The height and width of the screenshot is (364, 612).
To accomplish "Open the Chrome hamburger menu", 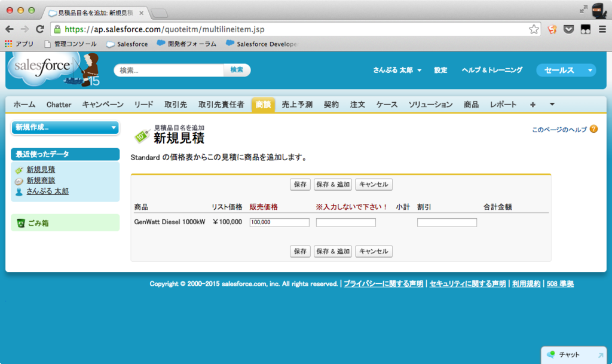I will 602,29.
